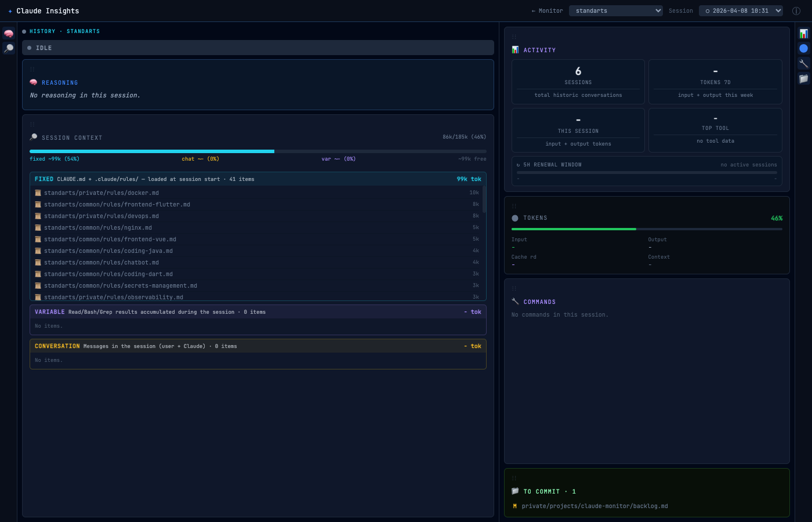Click the circle icon beside TOKENS heading
812x522 pixels.
(515, 218)
